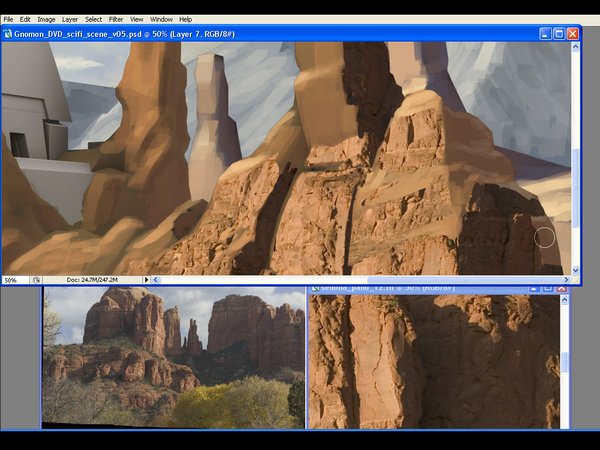Open the Help menu
Viewport: 600px width, 450px height.
186,19
